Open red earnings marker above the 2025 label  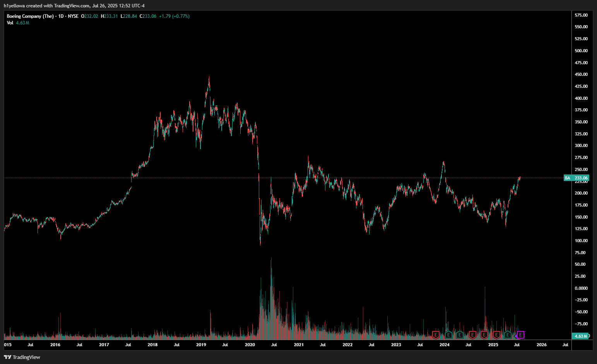pyautogui.click(x=496, y=335)
